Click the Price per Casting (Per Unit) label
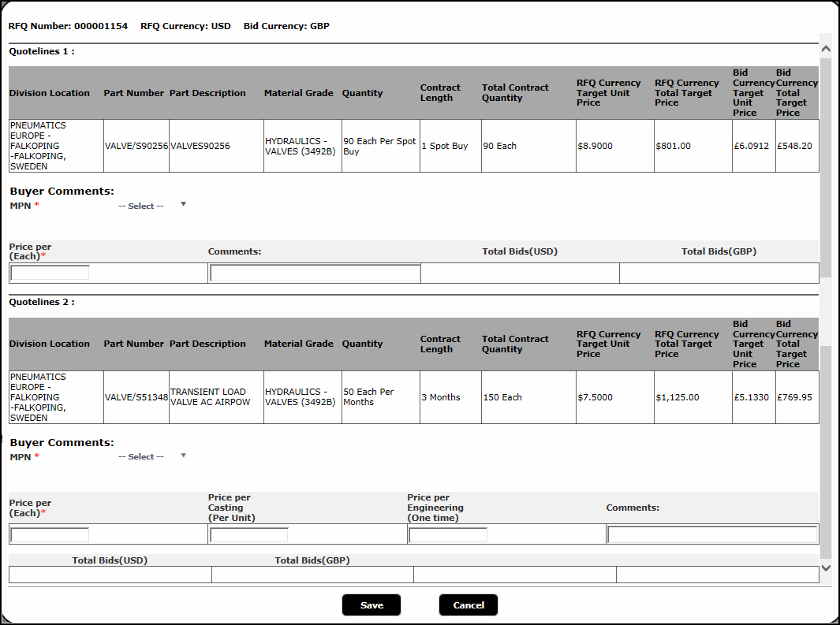840x625 pixels. point(231,508)
